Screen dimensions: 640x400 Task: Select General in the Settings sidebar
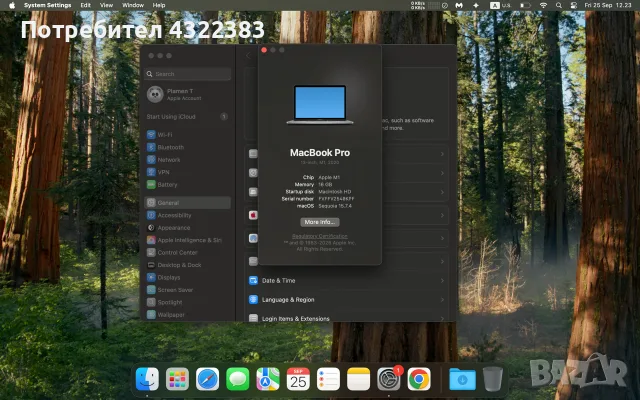point(187,203)
